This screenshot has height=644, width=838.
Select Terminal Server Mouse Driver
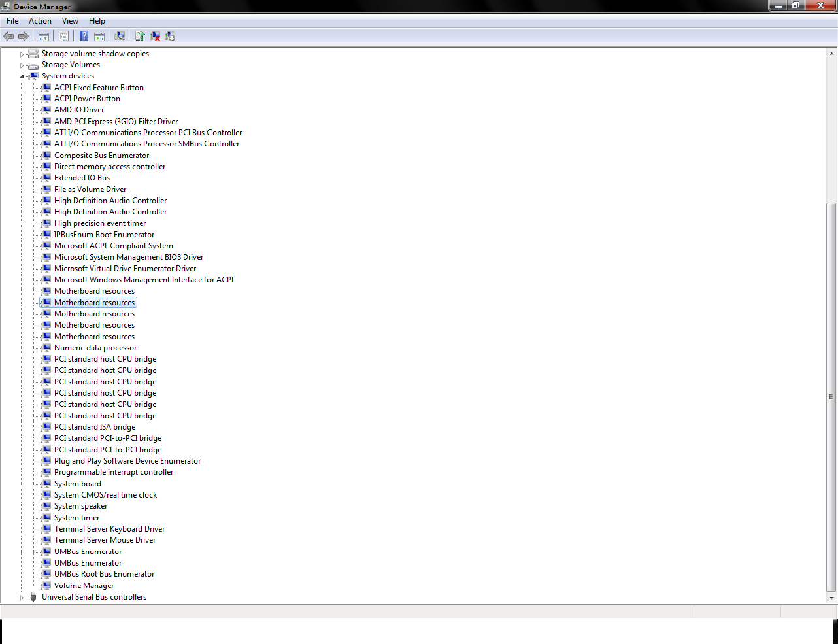tap(105, 540)
